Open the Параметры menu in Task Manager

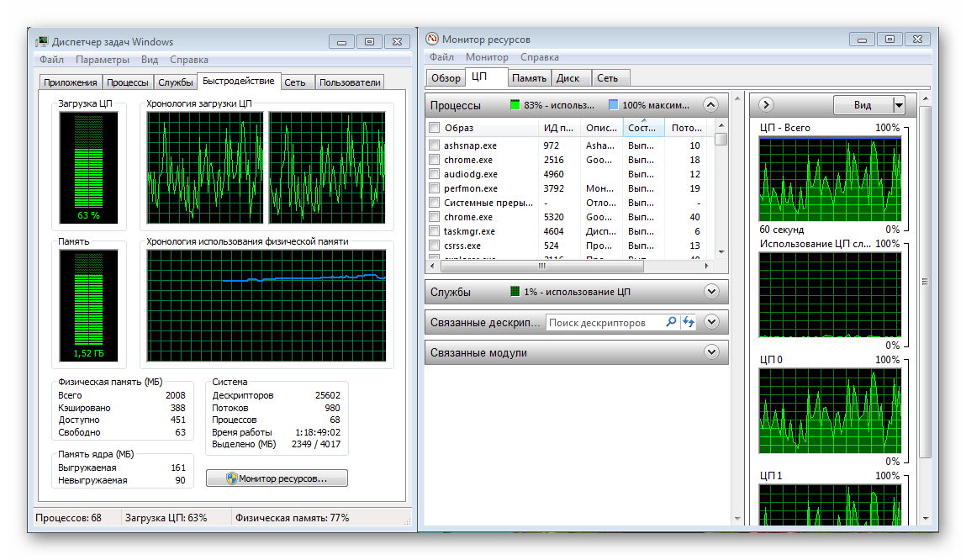102,60
